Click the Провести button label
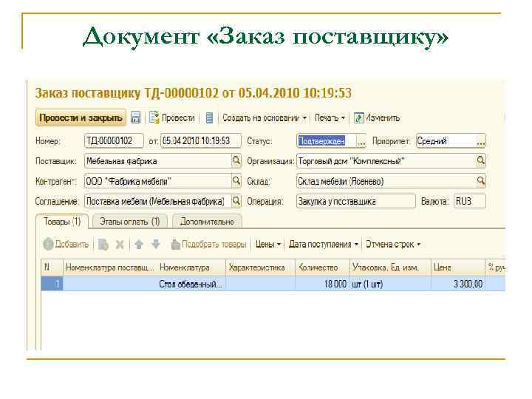The width and height of the screenshot is (532, 399). tap(178, 117)
